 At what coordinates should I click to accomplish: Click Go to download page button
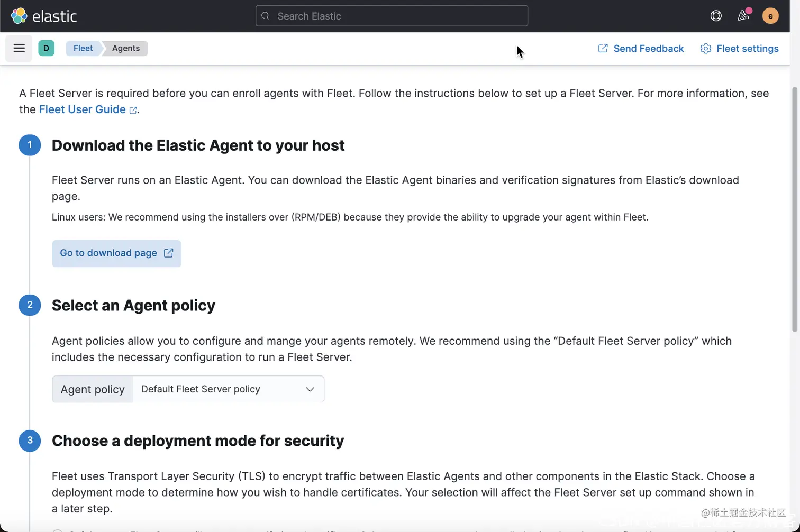[x=116, y=253]
